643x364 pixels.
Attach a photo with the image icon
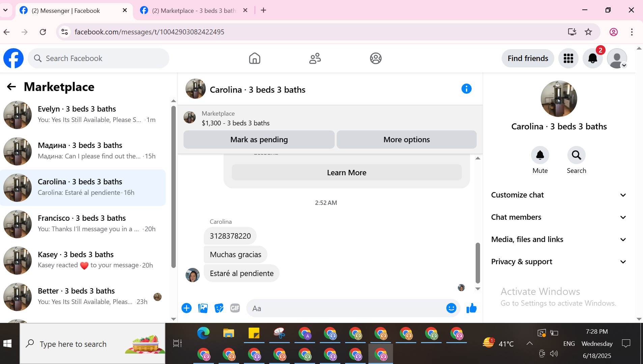point(203,308)
